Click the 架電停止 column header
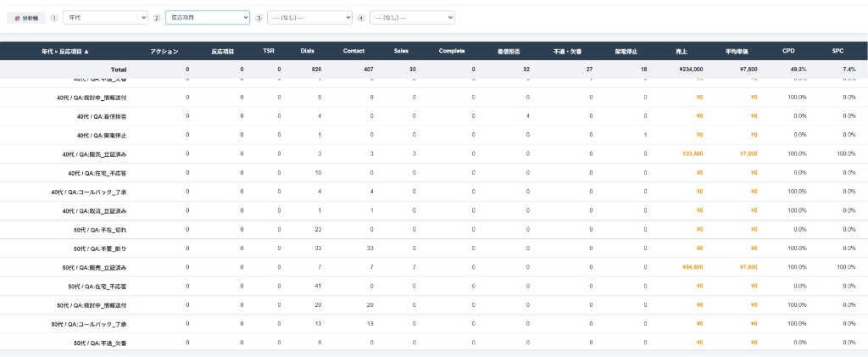This screenshot has height=357, width=868. [626, 51]
